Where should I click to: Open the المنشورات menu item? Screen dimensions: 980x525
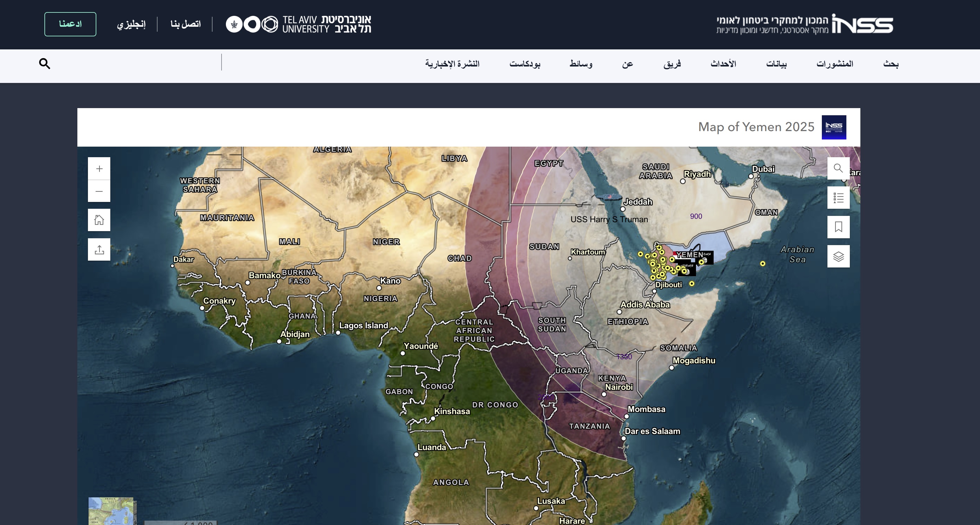point(835,64)
